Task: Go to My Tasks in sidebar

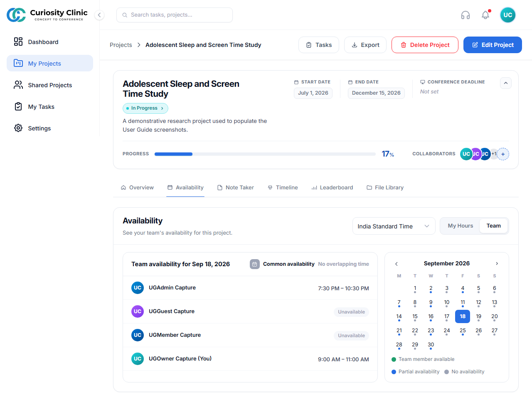Action: (x=50, y=106)
